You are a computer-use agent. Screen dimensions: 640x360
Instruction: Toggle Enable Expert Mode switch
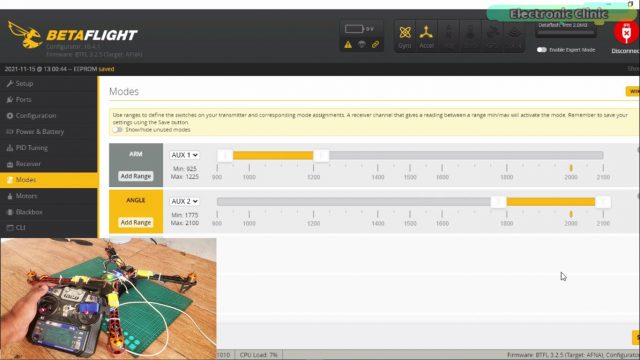pyautogui.click(x=542, y=50)
